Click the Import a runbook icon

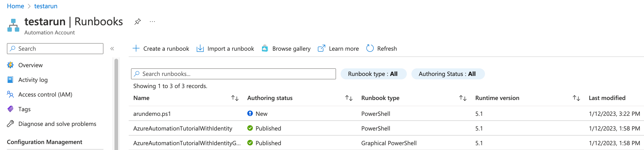click(x=200, y=48)
